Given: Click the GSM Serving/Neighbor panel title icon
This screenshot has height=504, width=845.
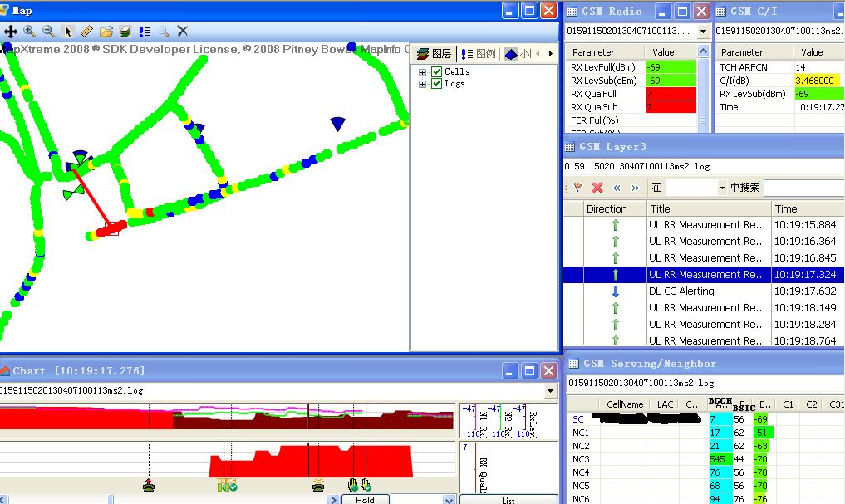Looking at the screenshot, I should [x=574, y=364].
